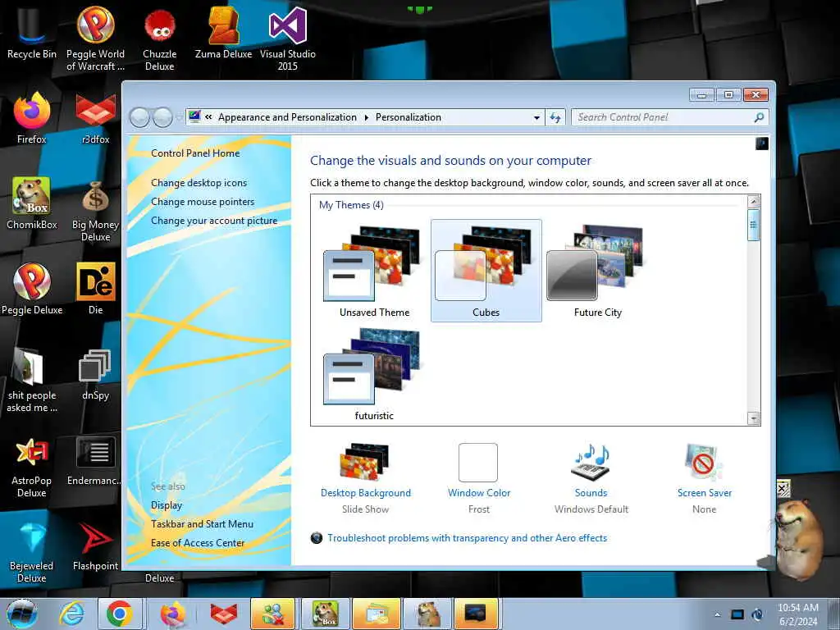Apply the Future City theme
This screenshot has height=630, width=840.
tap(597, 271)
